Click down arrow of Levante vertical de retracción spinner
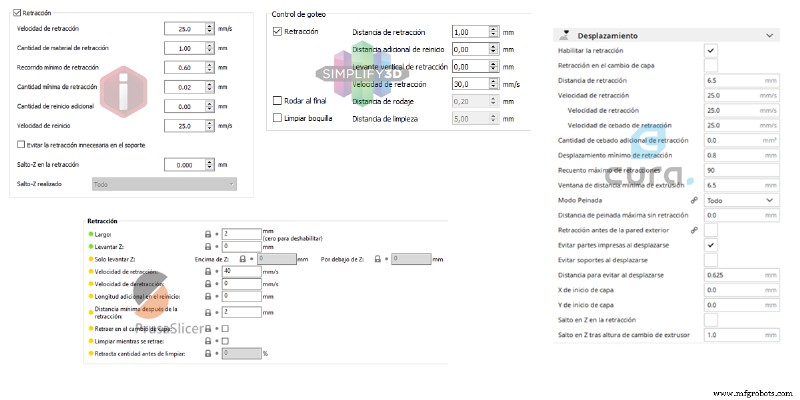The image size is (800, 400). pyautogui.click(x=493, y=69)
